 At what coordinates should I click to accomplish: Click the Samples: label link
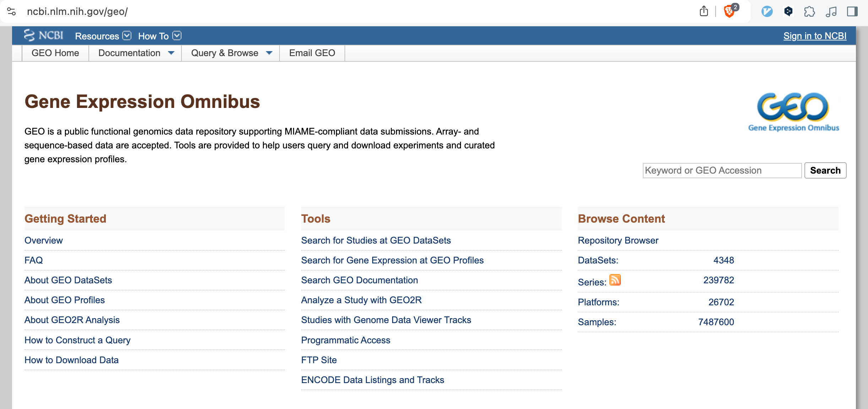[x=597, y=322]
